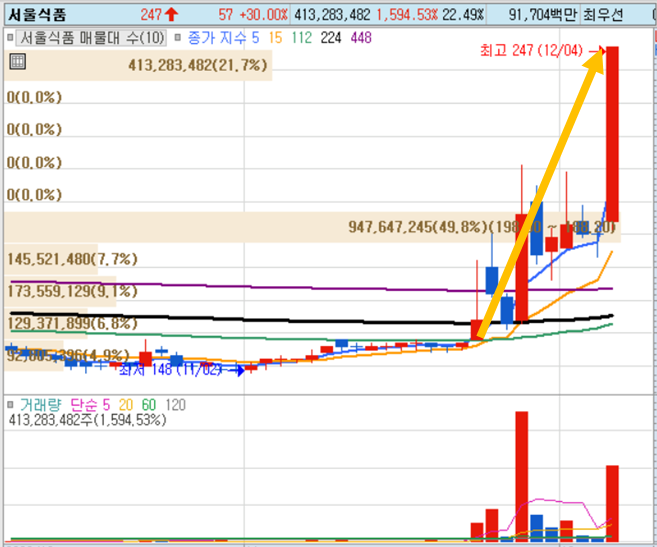Click the 413,283,482주(1,594.53%) volume readout
The image size is (657, 547).
[x=88, y=420]
